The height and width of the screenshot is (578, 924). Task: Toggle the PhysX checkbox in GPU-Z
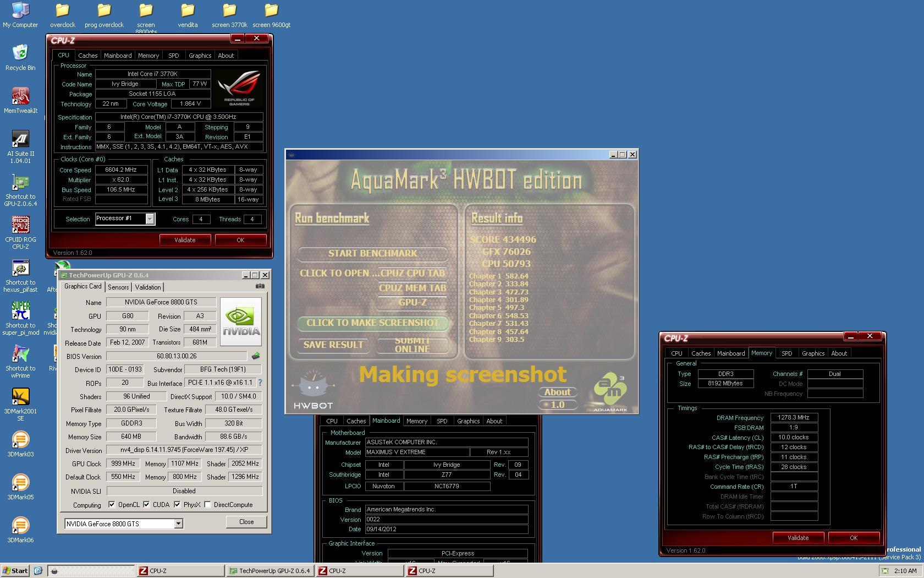[177, 504]
